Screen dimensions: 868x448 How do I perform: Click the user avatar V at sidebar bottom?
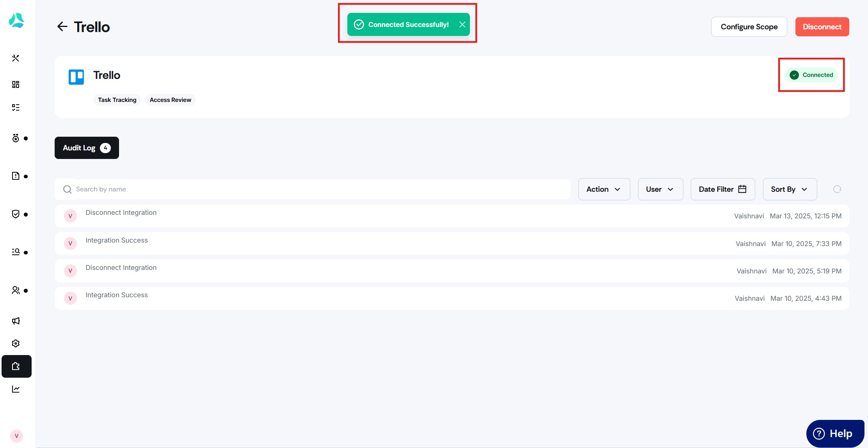pos(16,436)
